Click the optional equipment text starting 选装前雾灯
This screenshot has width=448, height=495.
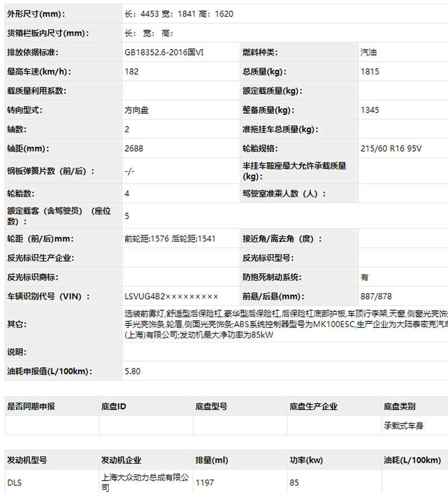coord(286,324)
